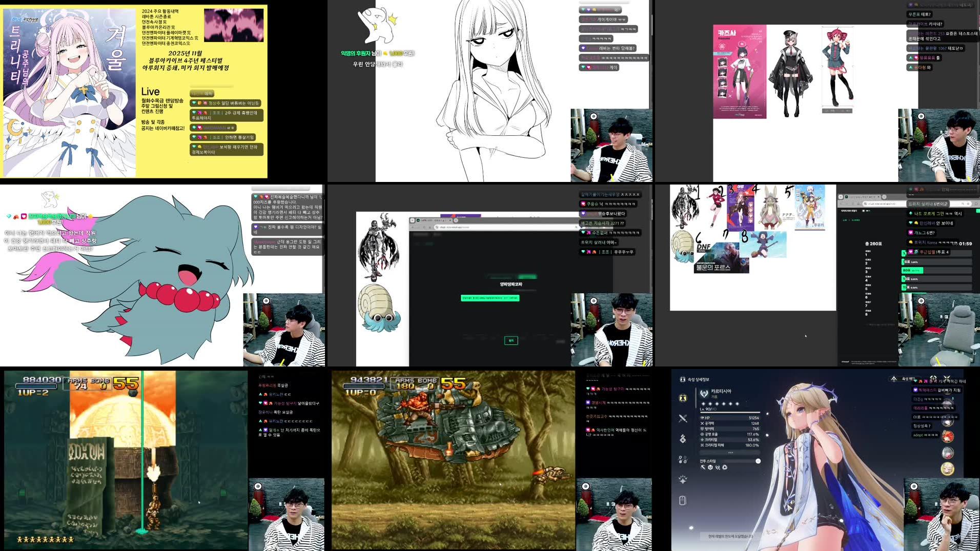
Task: Toggle the circular combat style icon in 전투 스타일
Action: tap(724, 467)
